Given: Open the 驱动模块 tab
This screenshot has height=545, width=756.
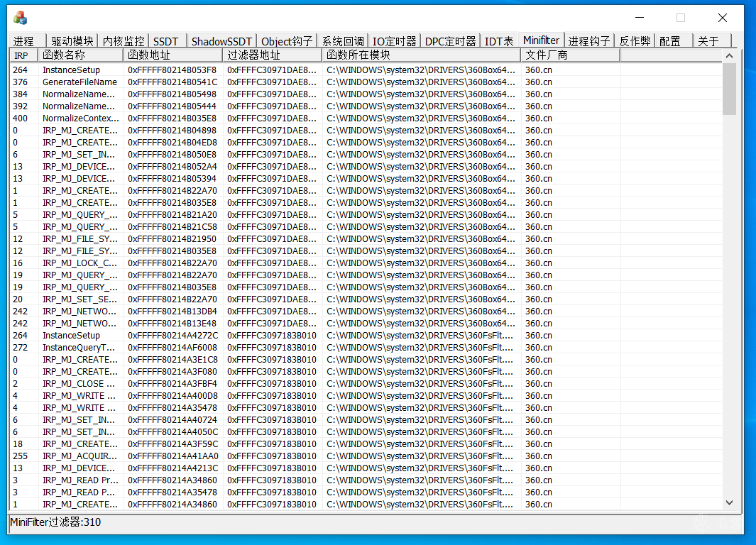Looking at the screenshot, I should click(x=72, y=41).
